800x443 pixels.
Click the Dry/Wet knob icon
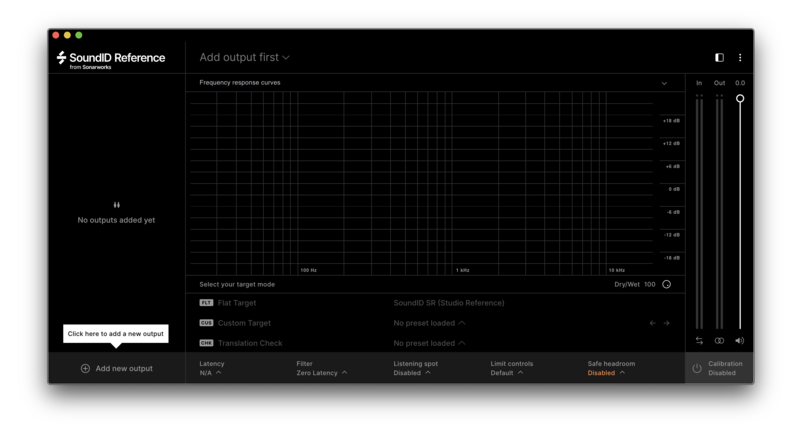pyautogui.click(x=667, y=285)
